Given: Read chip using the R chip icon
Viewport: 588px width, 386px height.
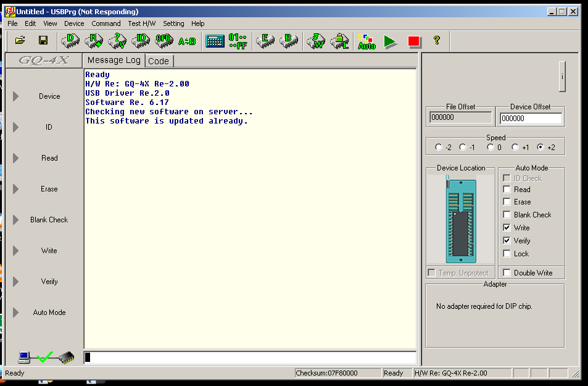Looking at the screenshot, I should pos(93,41).
